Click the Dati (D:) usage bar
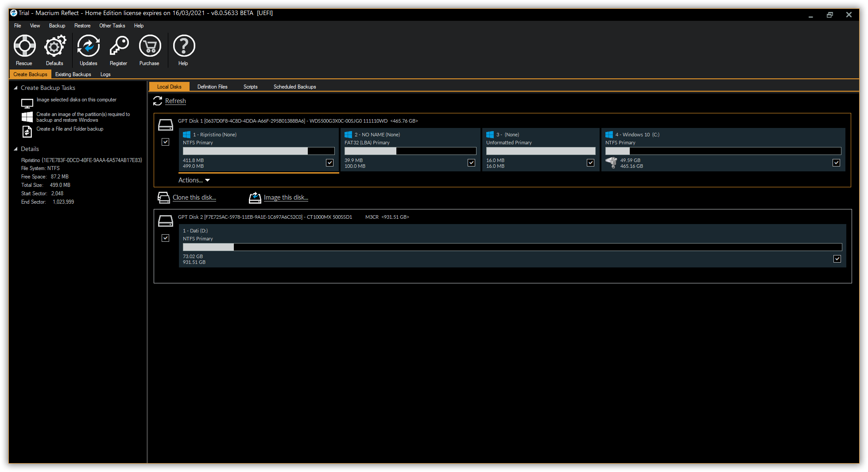Viewport: 868px width, 472px height. [512, 247]
